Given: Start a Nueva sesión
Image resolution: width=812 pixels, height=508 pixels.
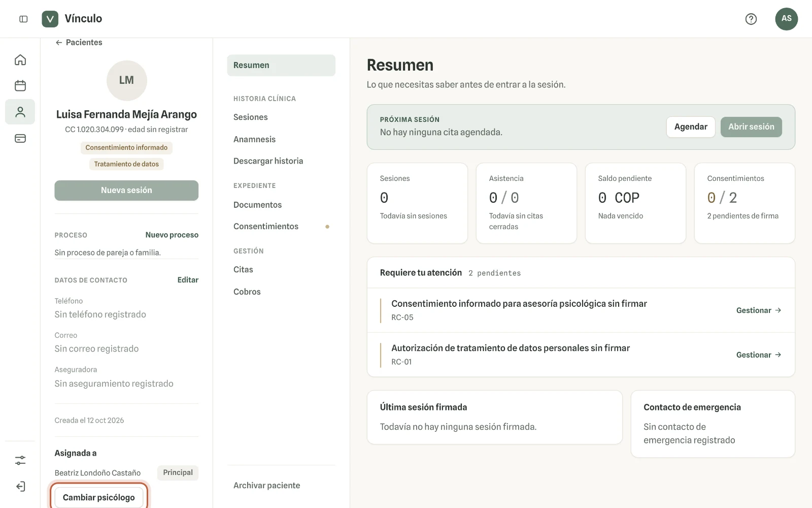Looking at the screenshot, I should (x=126, y=190).
